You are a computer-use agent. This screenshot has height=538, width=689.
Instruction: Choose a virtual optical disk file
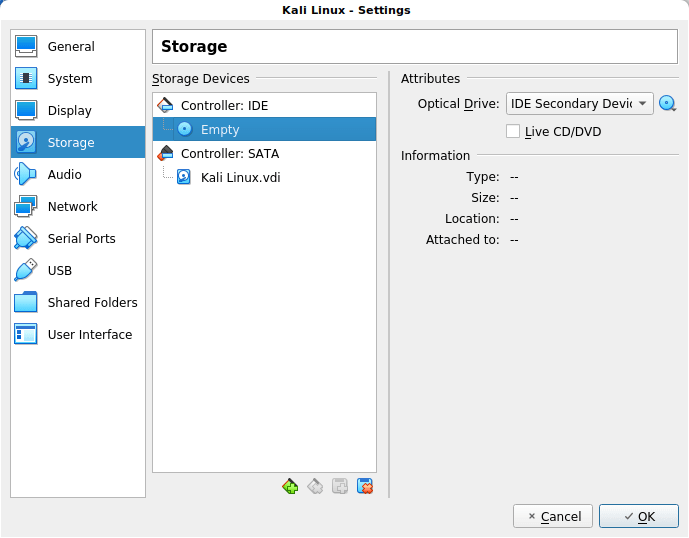coord(667,104)
